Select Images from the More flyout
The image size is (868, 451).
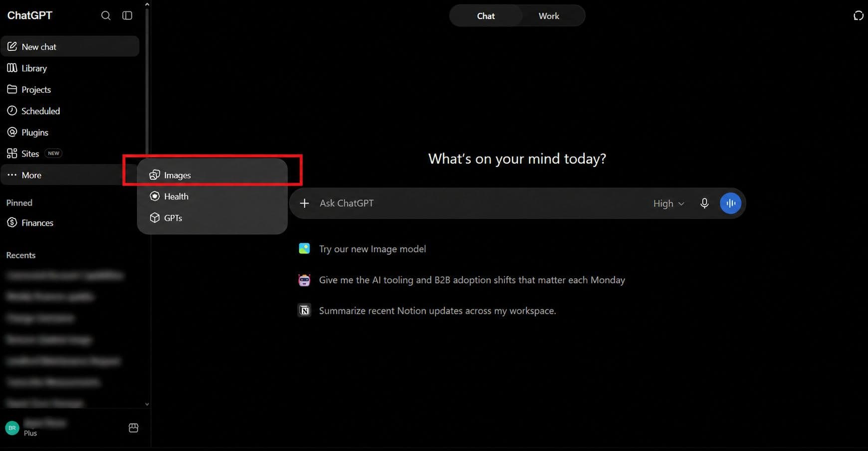(x=213, y=175)
